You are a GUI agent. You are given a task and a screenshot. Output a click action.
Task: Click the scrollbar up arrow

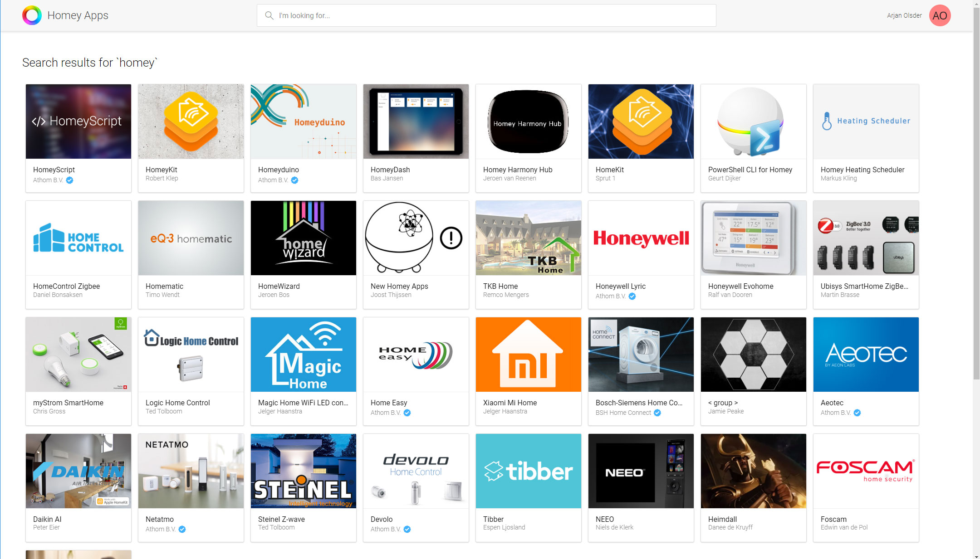[x=976, y=3]
